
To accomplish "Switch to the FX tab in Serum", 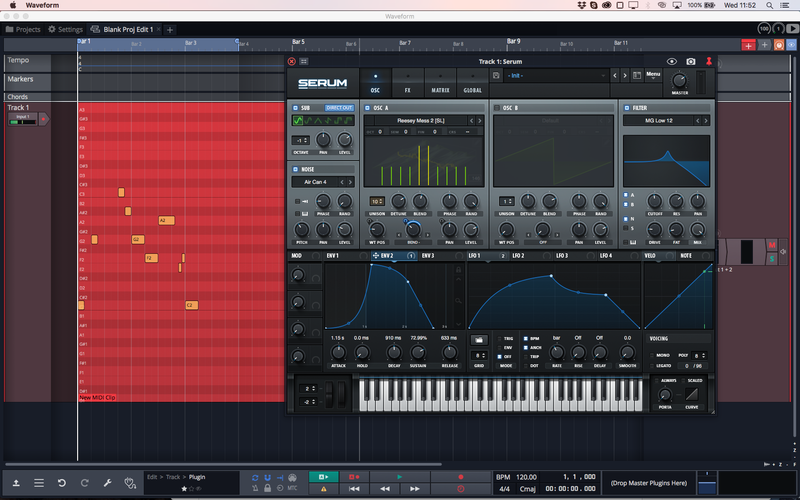I will pos(408,83).
